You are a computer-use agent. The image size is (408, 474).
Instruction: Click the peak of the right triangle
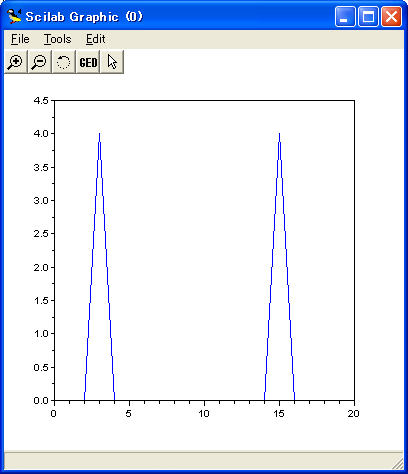tap(279, 134)
